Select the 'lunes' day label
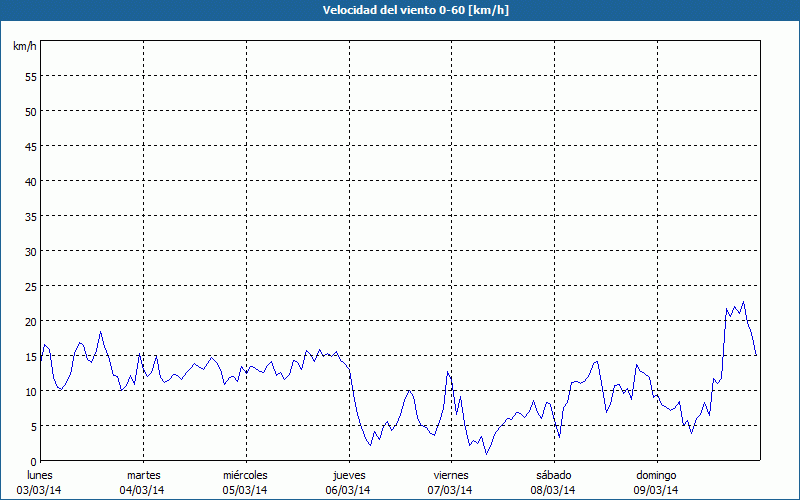Viewport: 800px width, 500px height. pyautogui.click(x=40, y=475)
